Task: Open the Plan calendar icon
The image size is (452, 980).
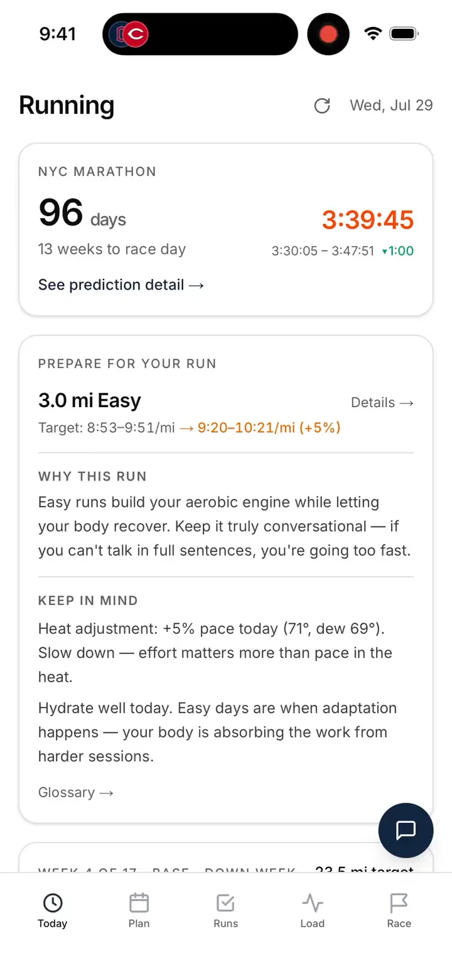Action: tap(139, 903)
